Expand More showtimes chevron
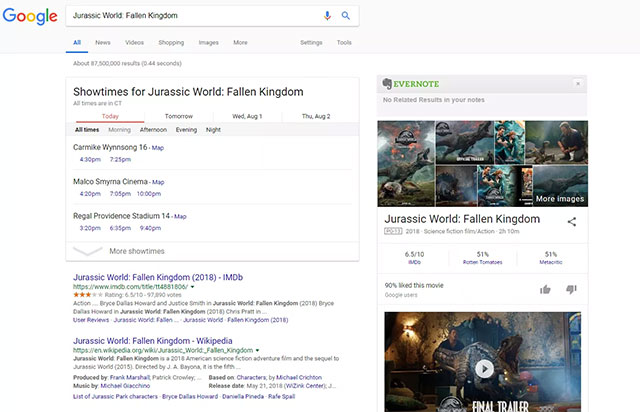The height and width of the screenshot is (412, 640). [x=88, y=251]
